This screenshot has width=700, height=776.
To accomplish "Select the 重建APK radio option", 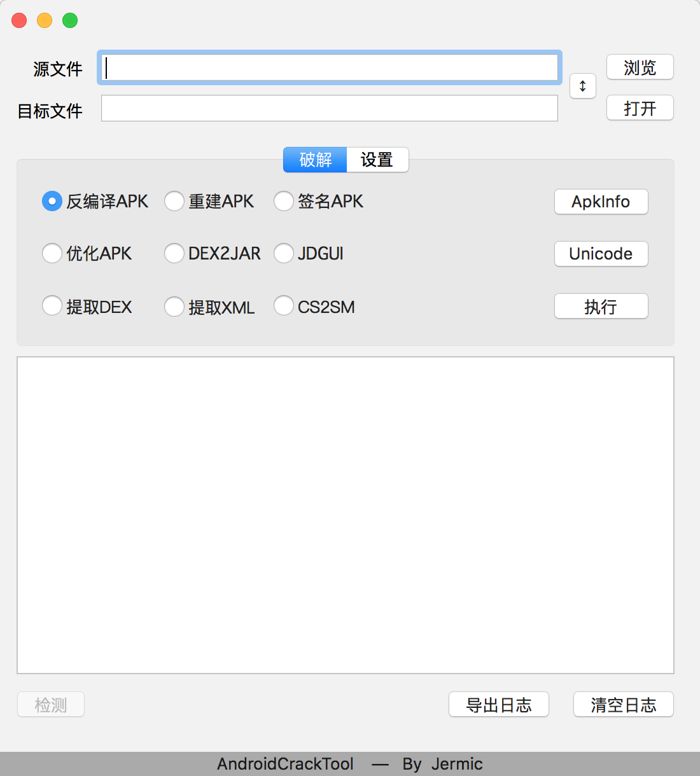I will 174,201.
